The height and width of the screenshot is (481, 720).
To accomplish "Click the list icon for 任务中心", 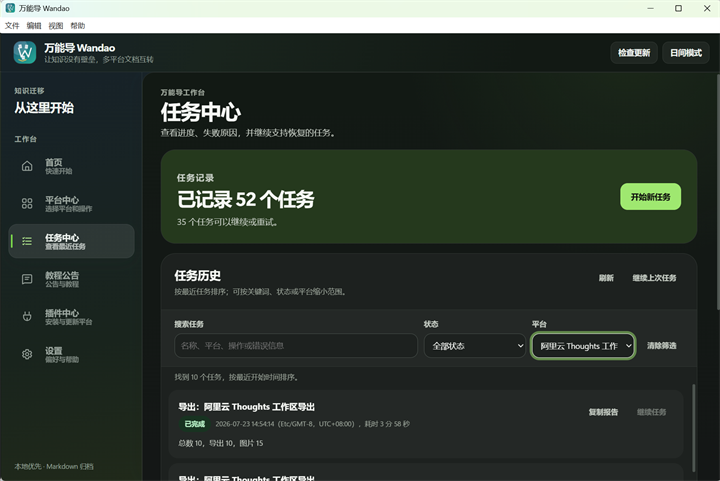I will 27,241.
